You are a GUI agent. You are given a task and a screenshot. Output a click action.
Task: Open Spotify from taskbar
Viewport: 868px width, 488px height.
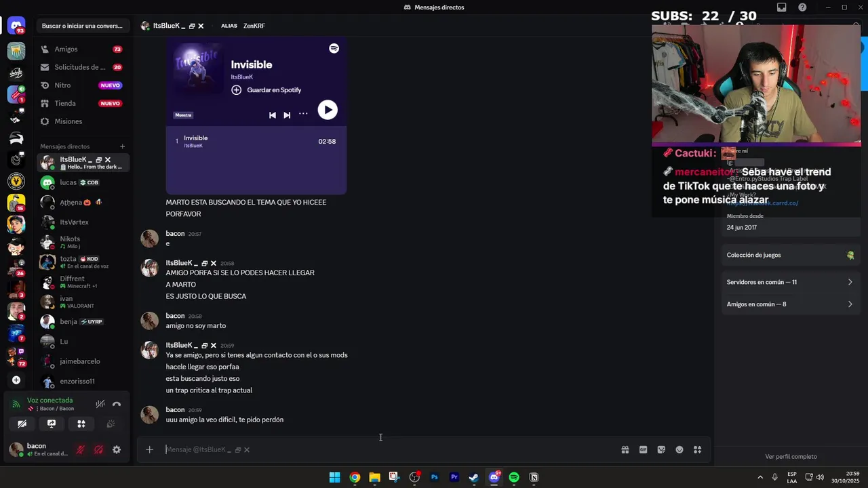click(514, 477)
